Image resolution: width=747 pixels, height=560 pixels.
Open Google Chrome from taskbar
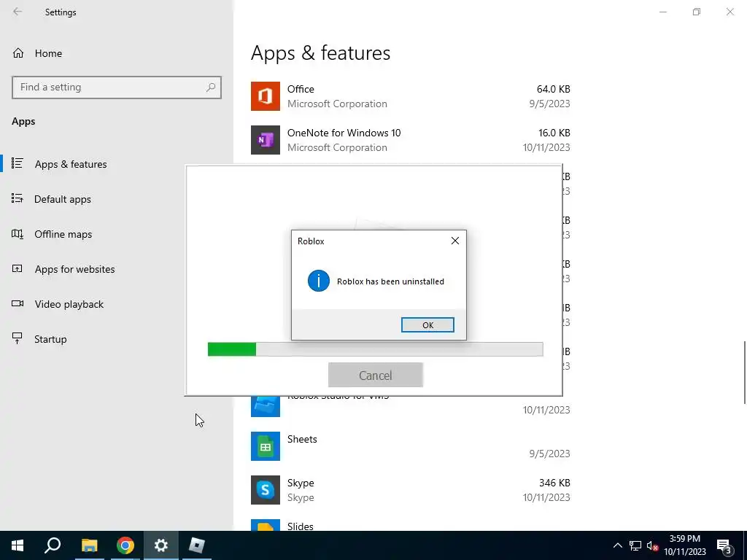coord(125,545)
